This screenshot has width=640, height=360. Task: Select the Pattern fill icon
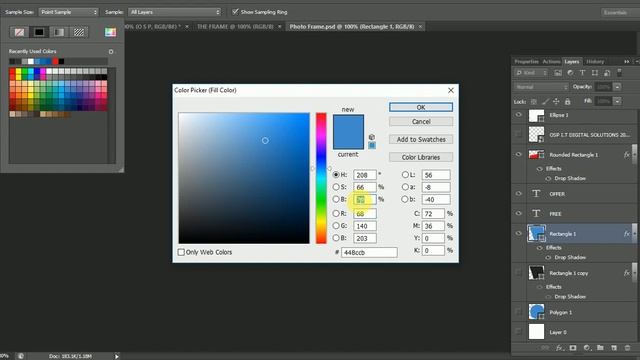[79, 32]
